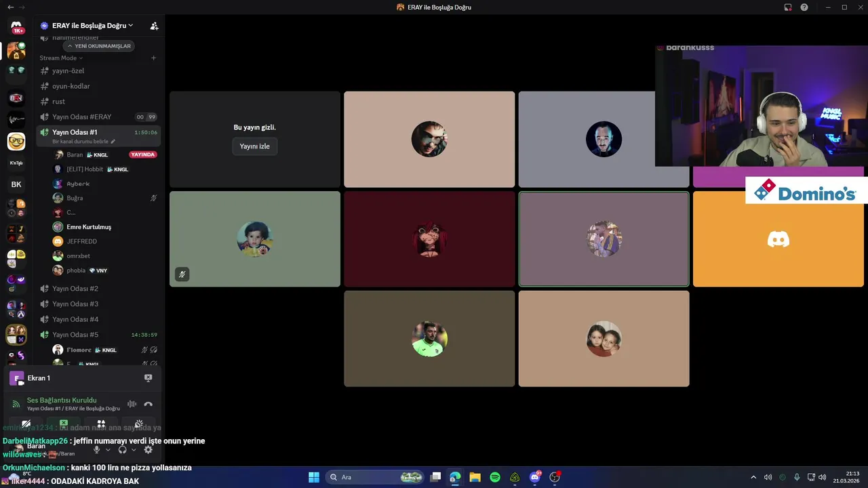868x488 pixels.
Task: Show hidden system tray icons chevron
Action: (753, 477)
